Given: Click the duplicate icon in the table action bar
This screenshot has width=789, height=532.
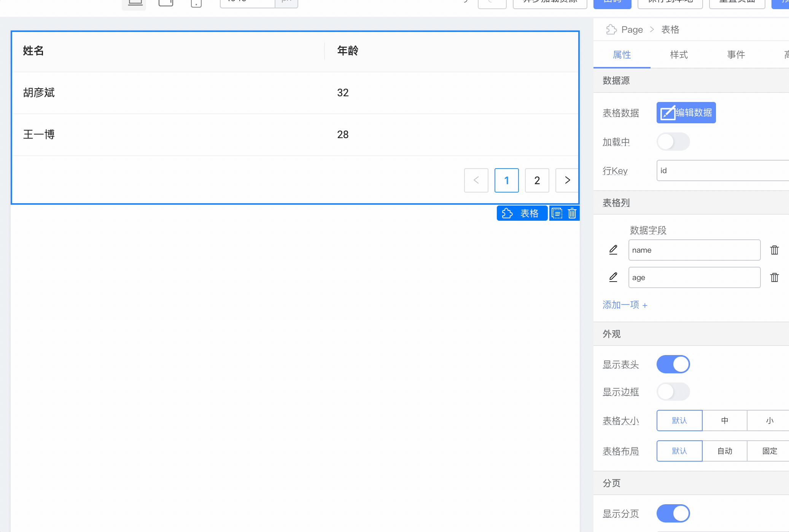Looking at the screenshot, I should click(557, 213).
